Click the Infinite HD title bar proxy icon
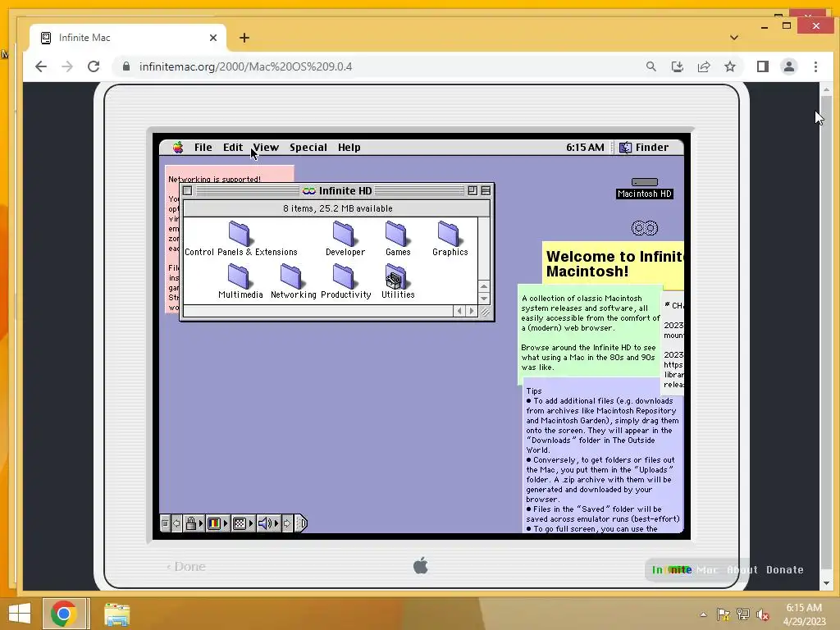 [309, 190]
